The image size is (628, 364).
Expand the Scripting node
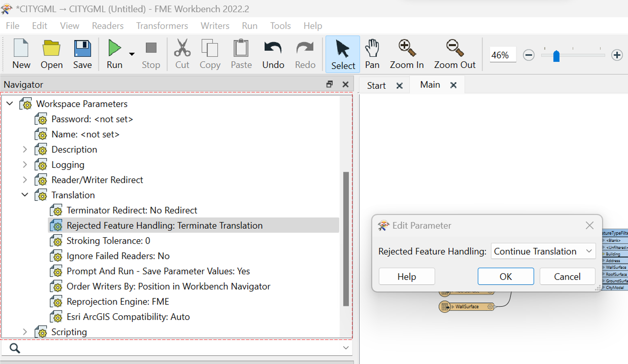pos(25,332)
